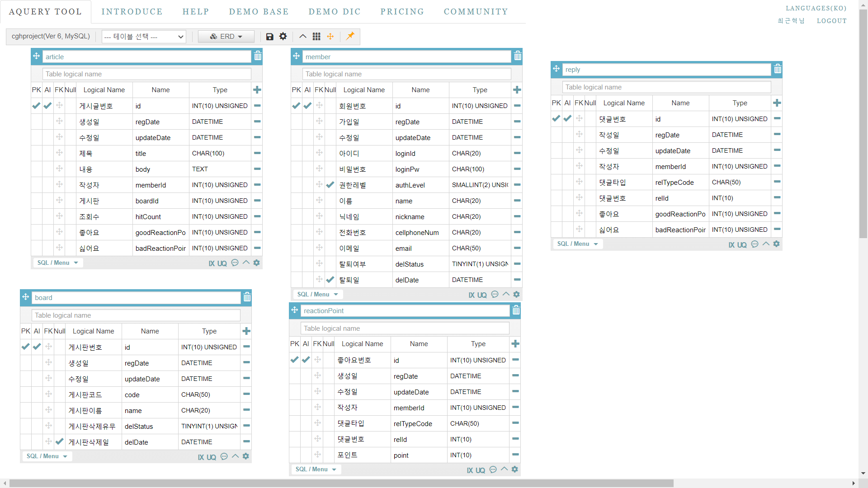Toggle the AI checkmark on the reply id row

[567, 119]
